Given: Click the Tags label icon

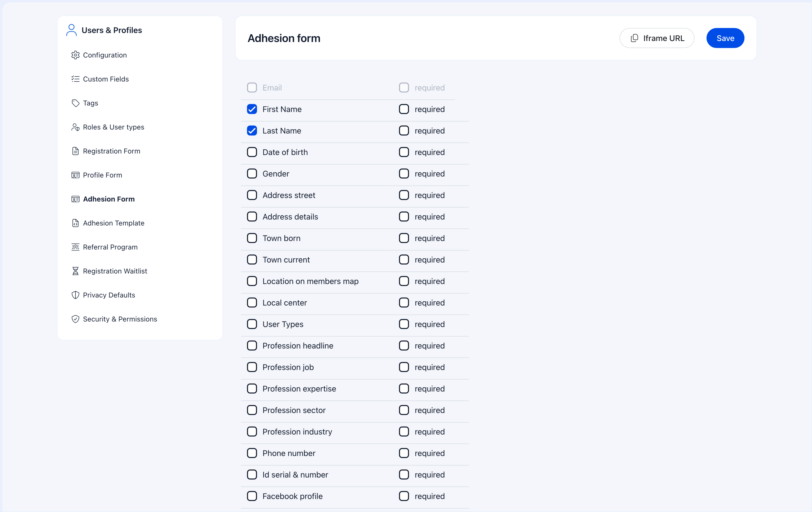Looking at the screenshot, I should click(x=75, y=103).
